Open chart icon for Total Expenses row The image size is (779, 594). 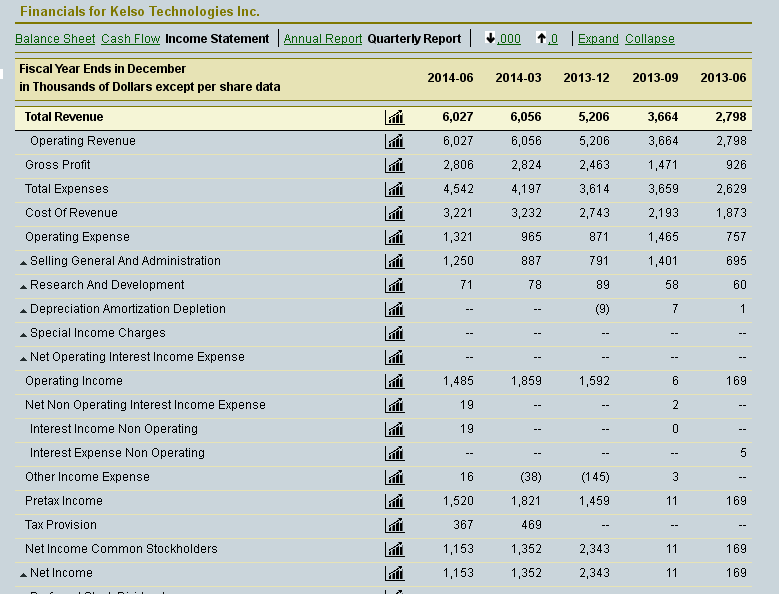click(395, 189)
